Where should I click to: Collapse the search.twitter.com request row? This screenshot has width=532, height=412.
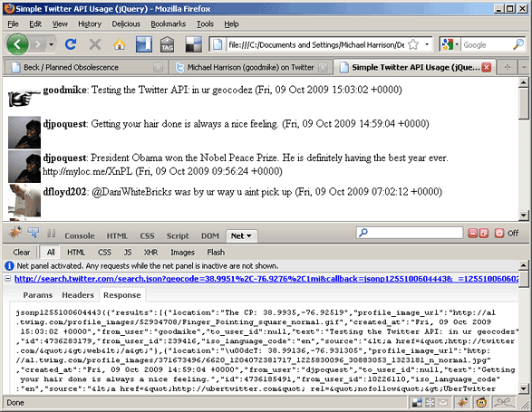click(x=7, y=279)
